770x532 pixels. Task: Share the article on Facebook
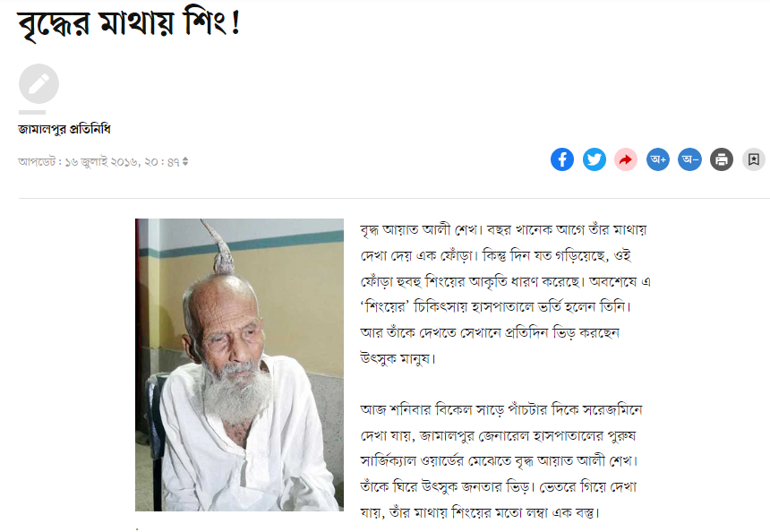[562, 159]
